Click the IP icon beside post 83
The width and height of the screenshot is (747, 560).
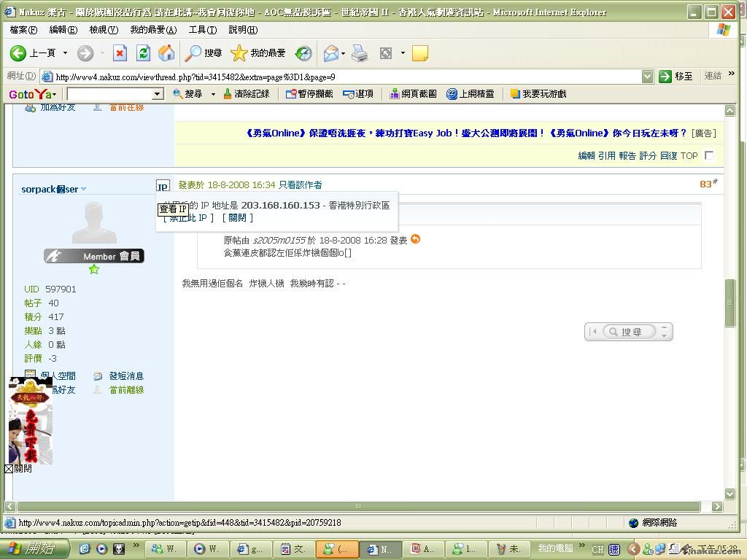click(x=163, y=186)
